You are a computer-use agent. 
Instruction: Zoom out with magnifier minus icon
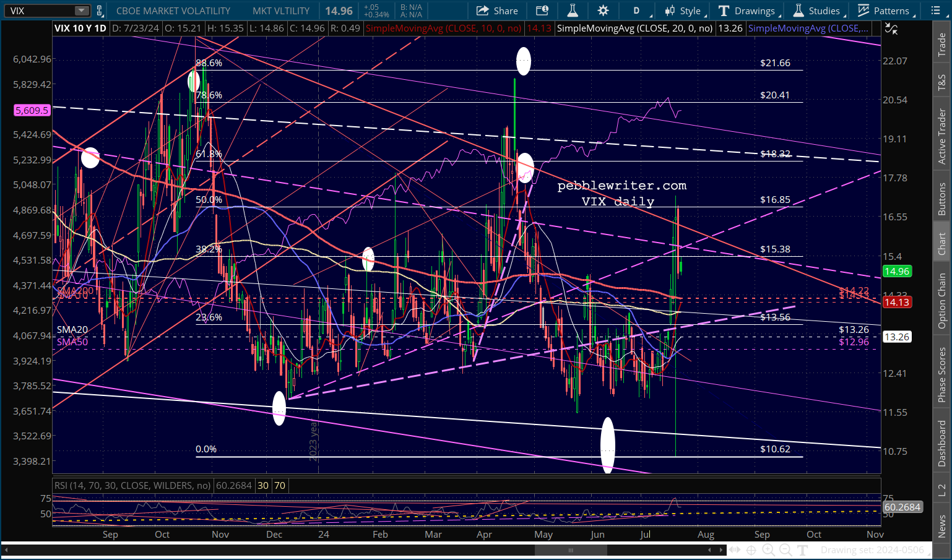point(785,549)
